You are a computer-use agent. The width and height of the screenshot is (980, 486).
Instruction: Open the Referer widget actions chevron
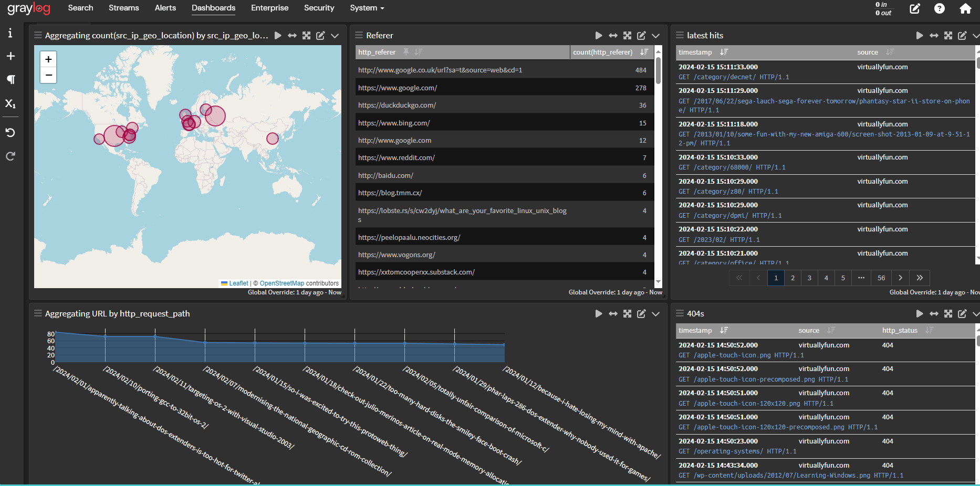coord(655,36)
